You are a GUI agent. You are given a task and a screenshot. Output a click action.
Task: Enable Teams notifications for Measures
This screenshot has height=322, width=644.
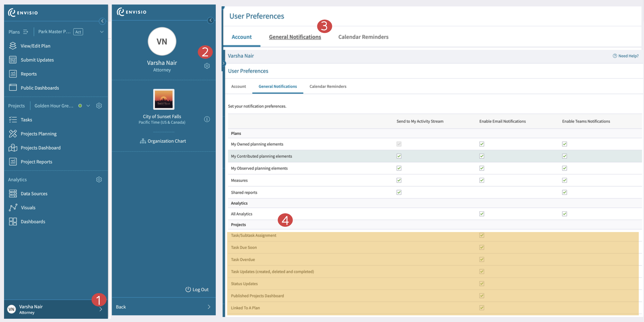coord(564,180)
